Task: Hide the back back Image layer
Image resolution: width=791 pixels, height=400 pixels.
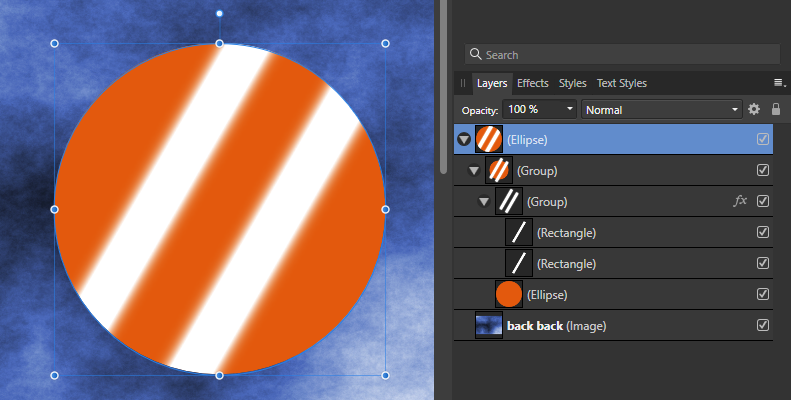Action: coord(763,325)
